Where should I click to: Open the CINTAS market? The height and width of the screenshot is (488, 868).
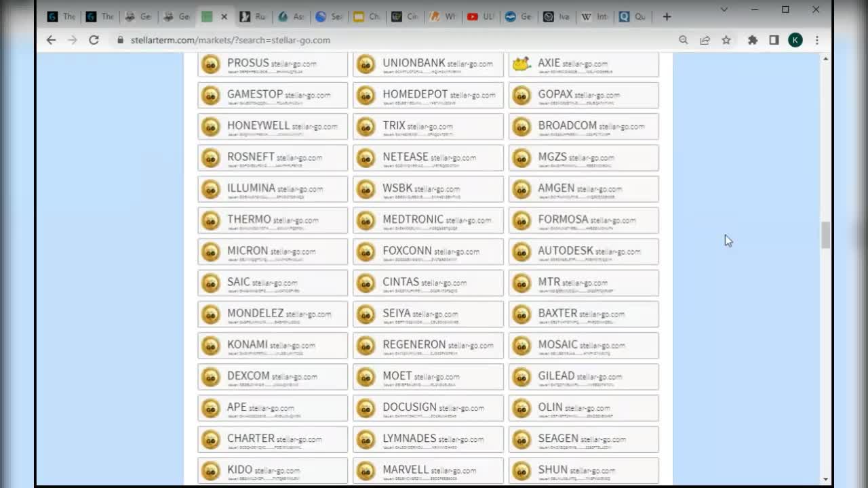point(428,283)
